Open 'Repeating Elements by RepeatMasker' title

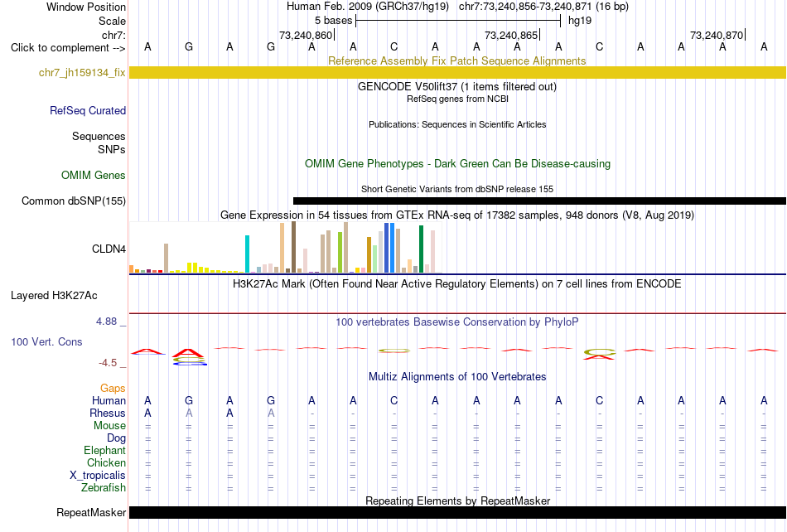458,501
